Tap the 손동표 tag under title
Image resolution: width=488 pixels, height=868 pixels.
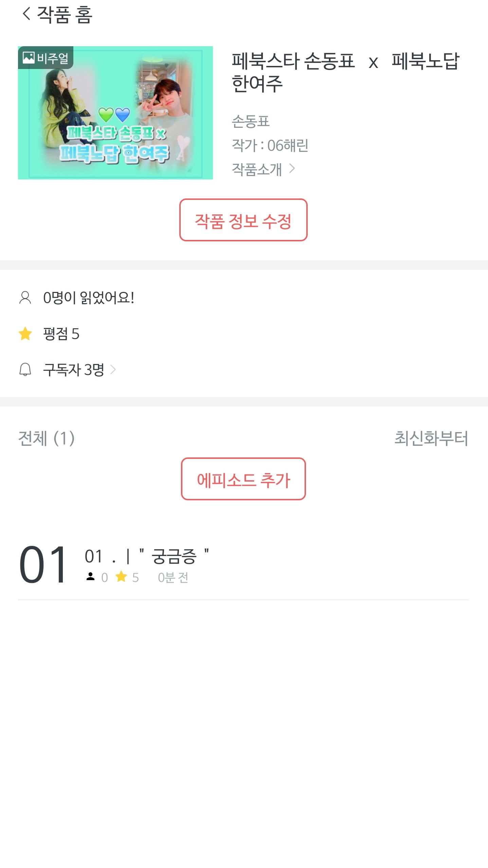(251, 121)
